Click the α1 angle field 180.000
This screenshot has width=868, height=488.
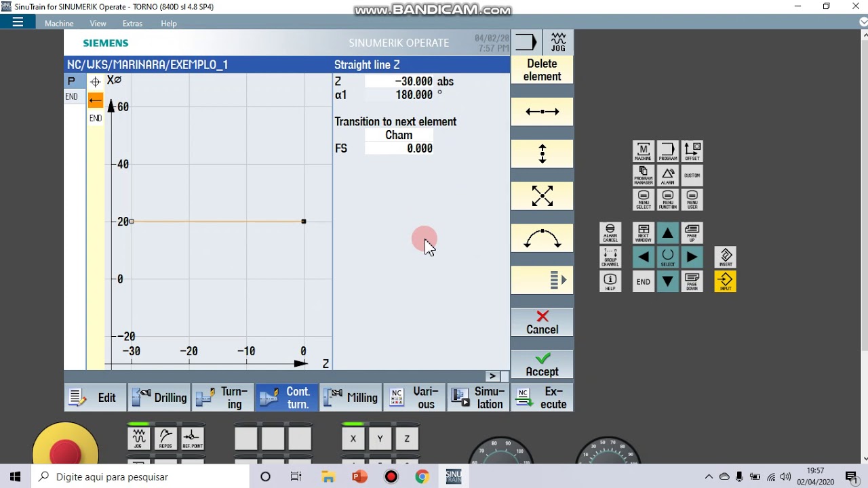[399, 95]
